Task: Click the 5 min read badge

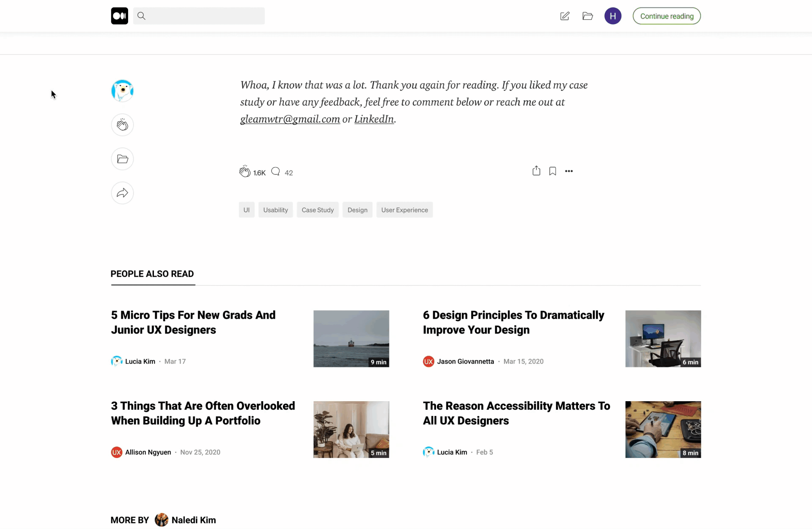Action: pos(379,453)
